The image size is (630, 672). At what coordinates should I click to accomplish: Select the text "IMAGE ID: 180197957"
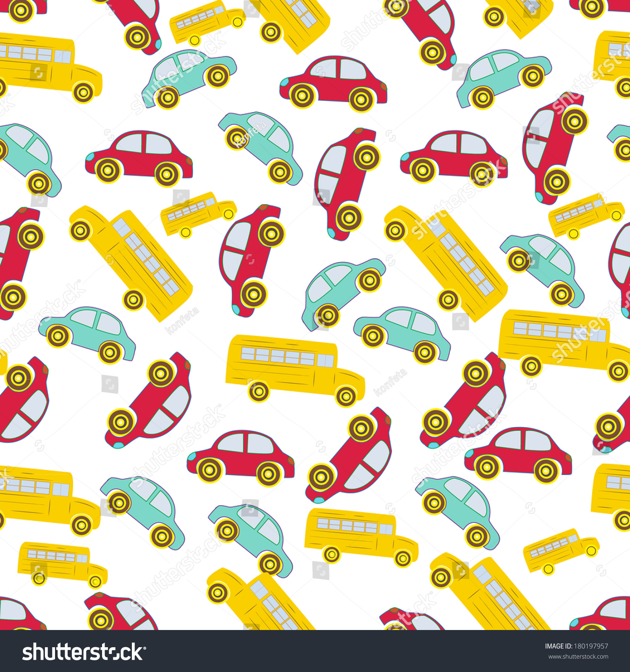[576, 646]
